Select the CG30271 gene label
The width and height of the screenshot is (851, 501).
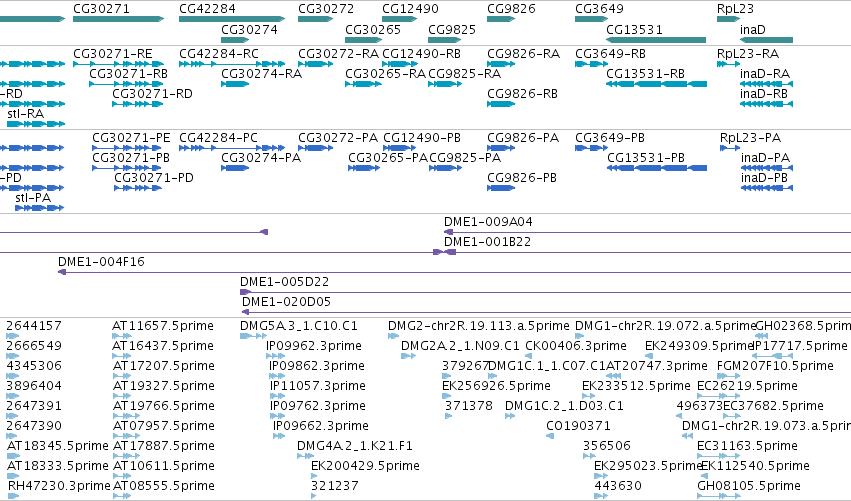coord(101,9)
